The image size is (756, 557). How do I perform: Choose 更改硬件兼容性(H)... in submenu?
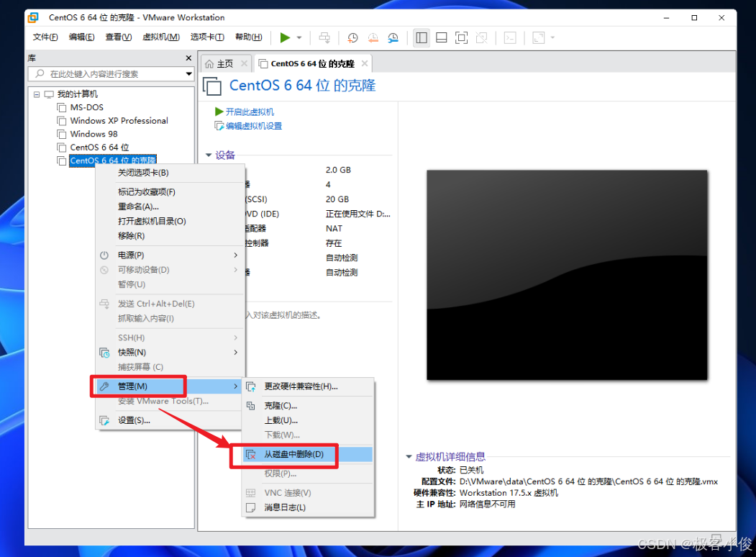click(308, 386)
